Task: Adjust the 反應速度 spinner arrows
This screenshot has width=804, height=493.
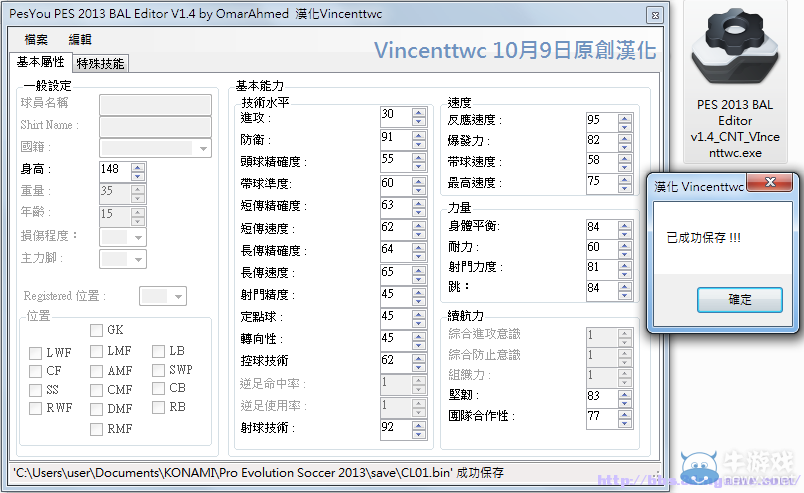Action: coord(625,123)
